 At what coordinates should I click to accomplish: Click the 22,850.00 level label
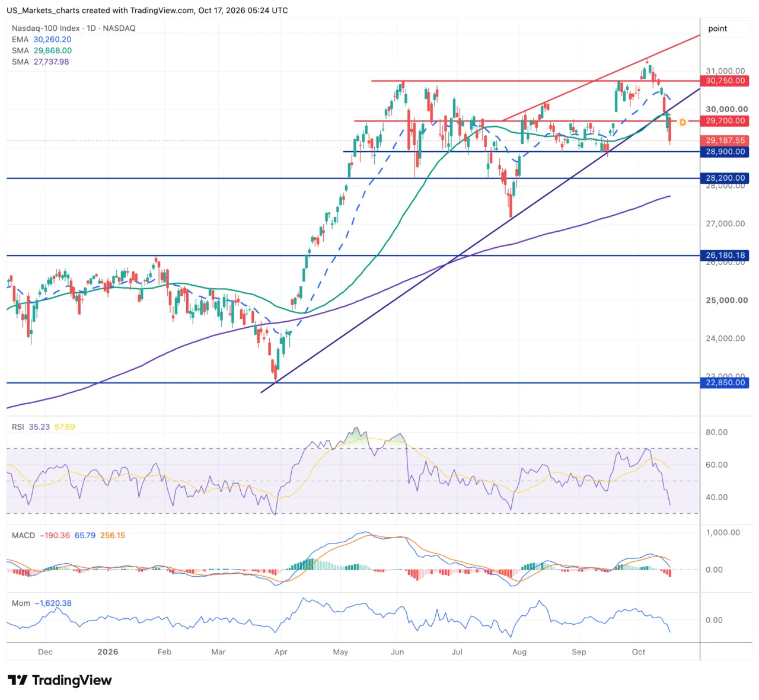[725, 382]
